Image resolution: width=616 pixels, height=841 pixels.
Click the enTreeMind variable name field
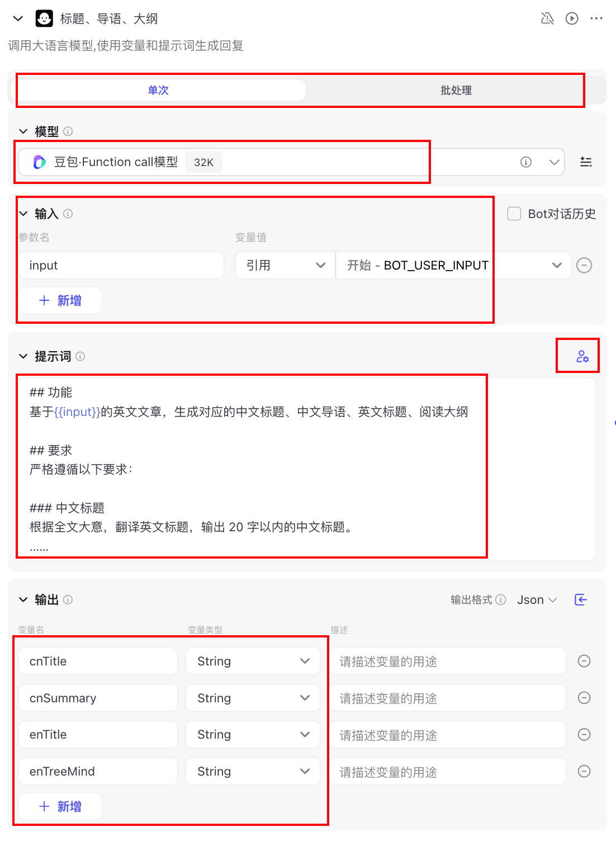98,771
